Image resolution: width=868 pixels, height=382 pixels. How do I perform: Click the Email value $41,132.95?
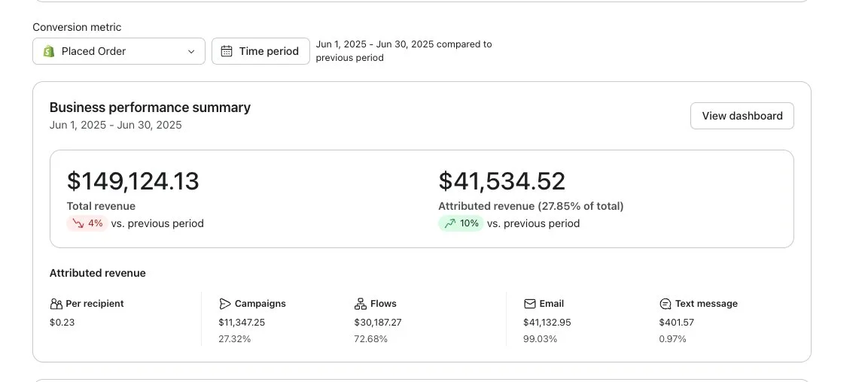coord(547,323)
